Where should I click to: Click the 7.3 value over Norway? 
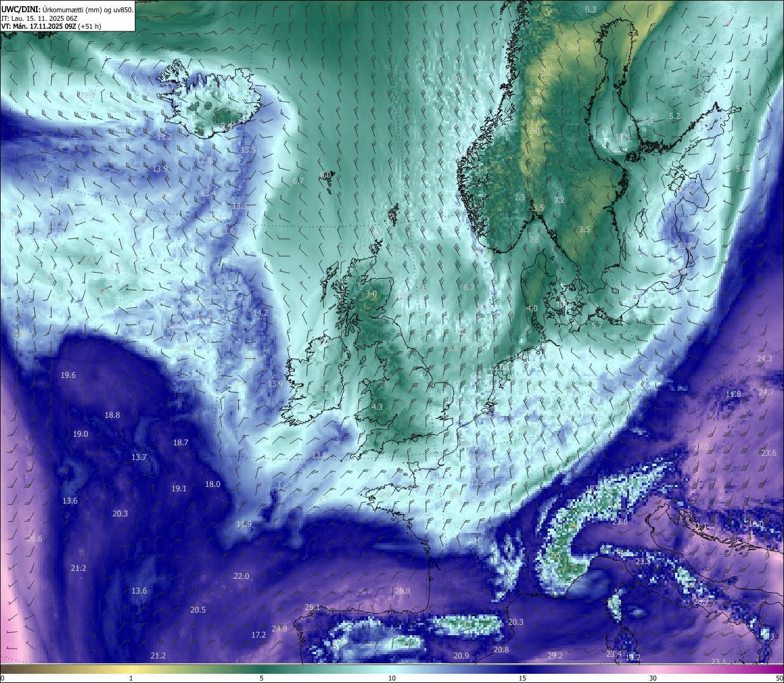click(x=519, y=197)
